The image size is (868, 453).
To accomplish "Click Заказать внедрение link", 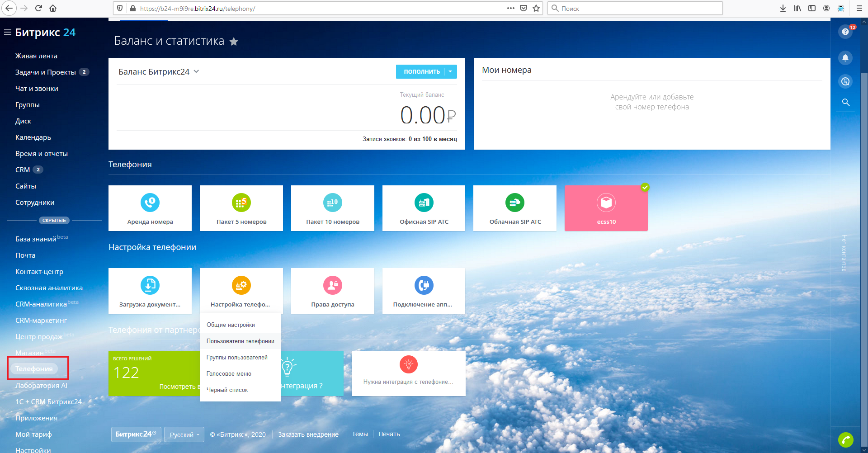I will click(308, 434).
